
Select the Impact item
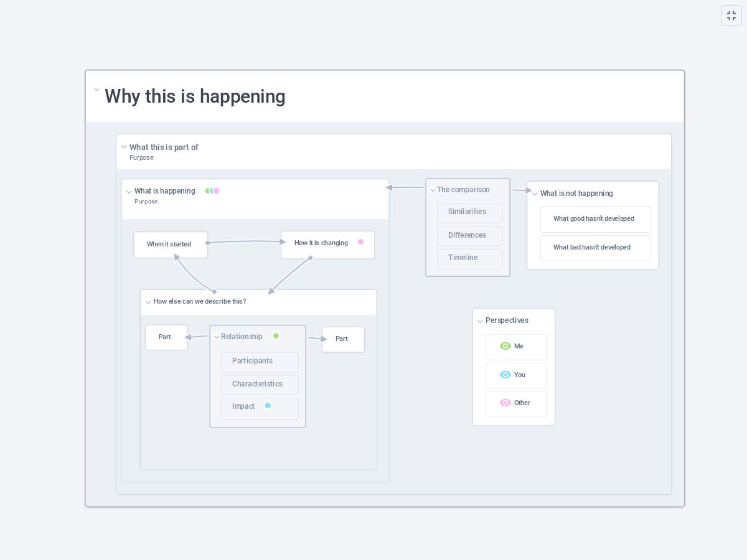coord(260,408)
